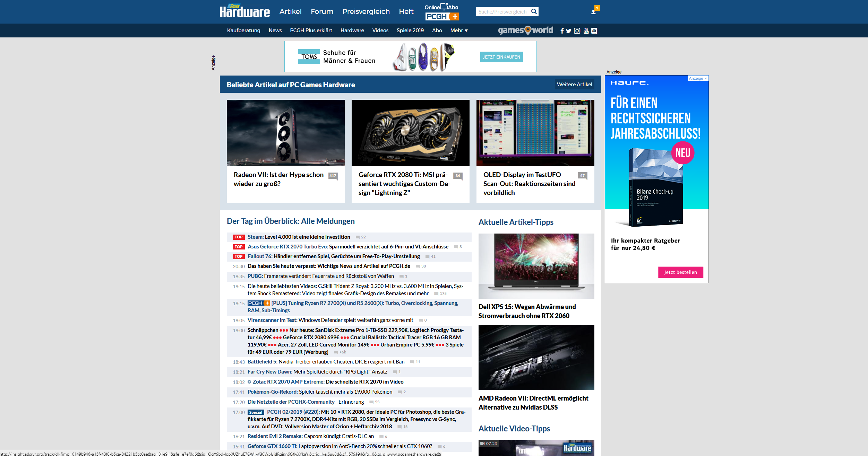Open the Instagram social icon
868x456 pixels.
(577, 31)
